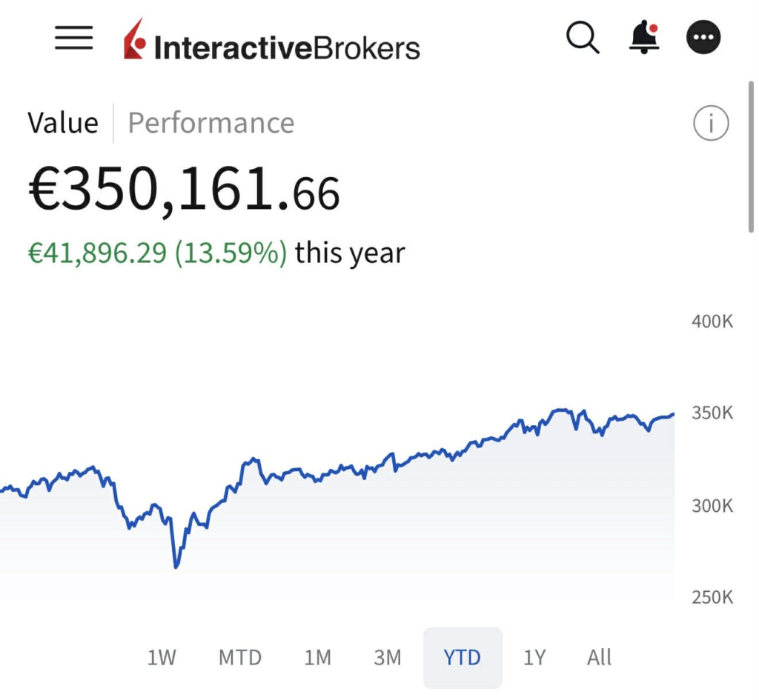Open the notifications bell
759x700 pixels.
pos(643,37)
